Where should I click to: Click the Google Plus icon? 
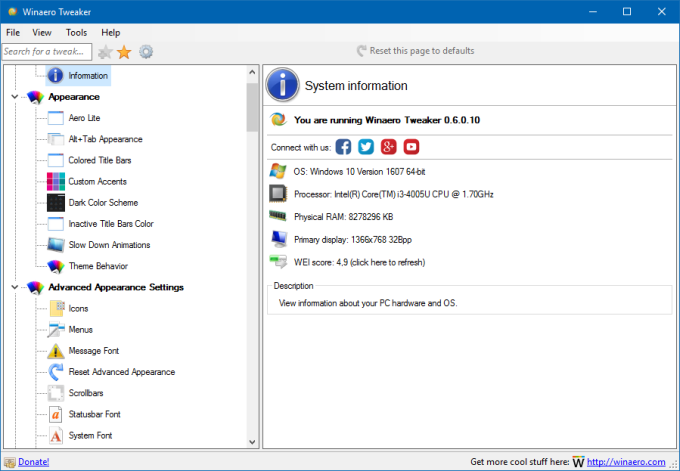(389, 147)
